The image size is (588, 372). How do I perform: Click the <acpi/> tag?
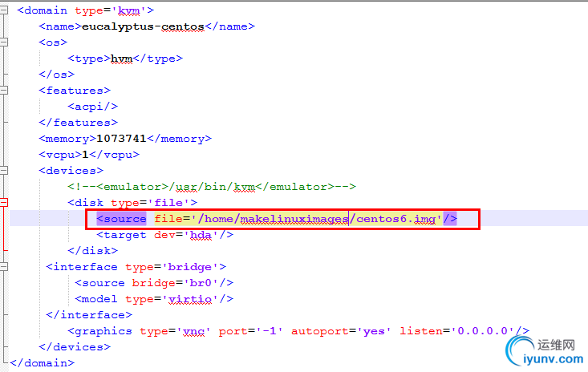(92, 107)
